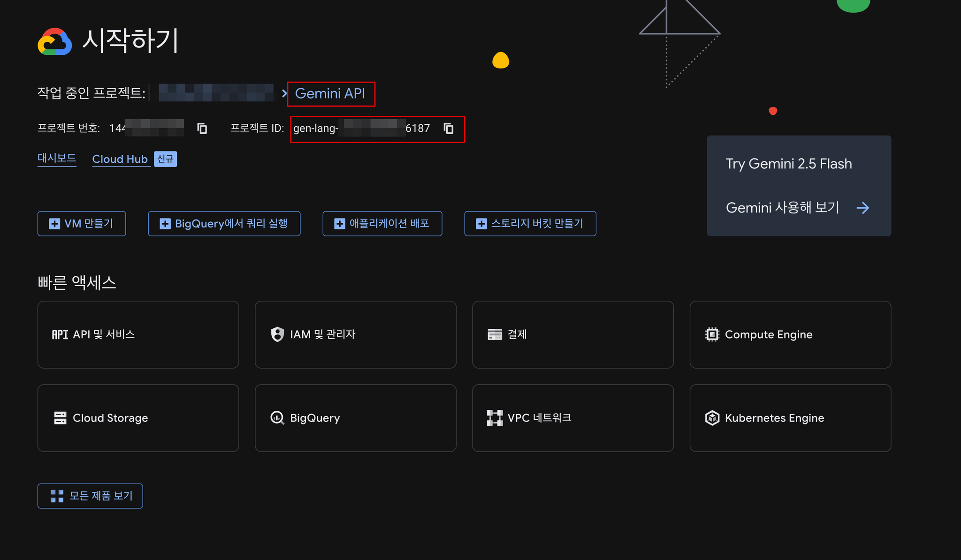Click the 애플리케이션 배포 button

pos(382,224)
